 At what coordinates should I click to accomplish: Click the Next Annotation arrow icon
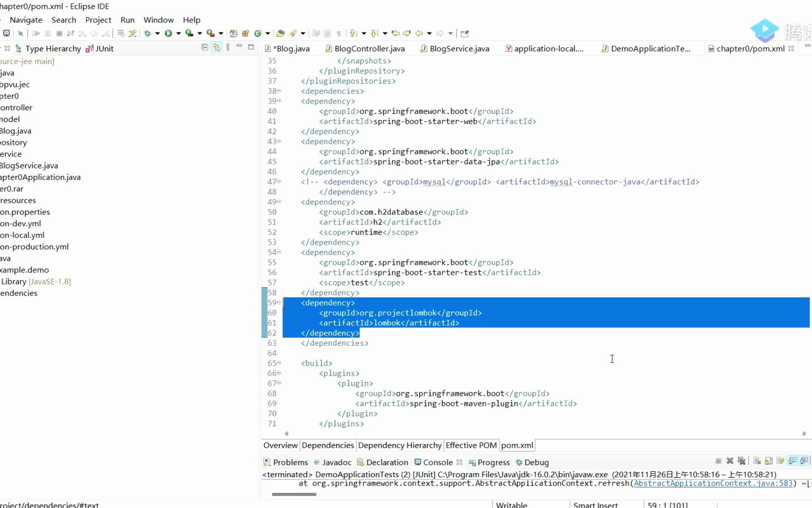tap(353, 33)
